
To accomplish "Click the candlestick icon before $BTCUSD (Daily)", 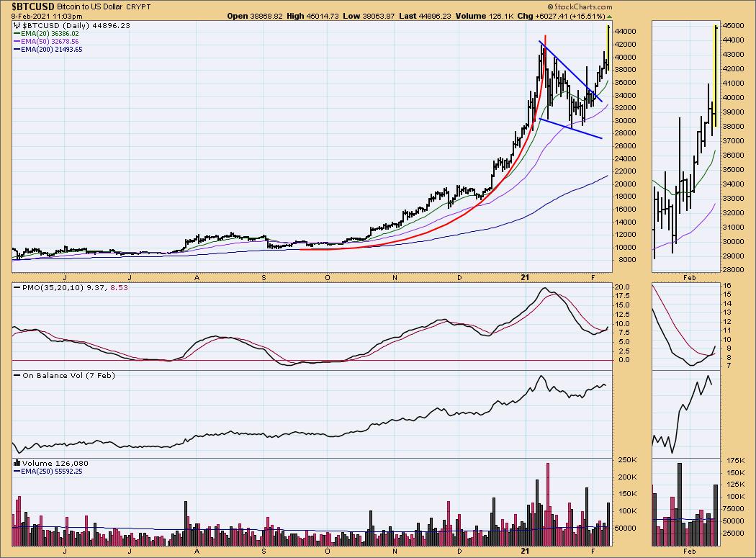I will 17,26.
